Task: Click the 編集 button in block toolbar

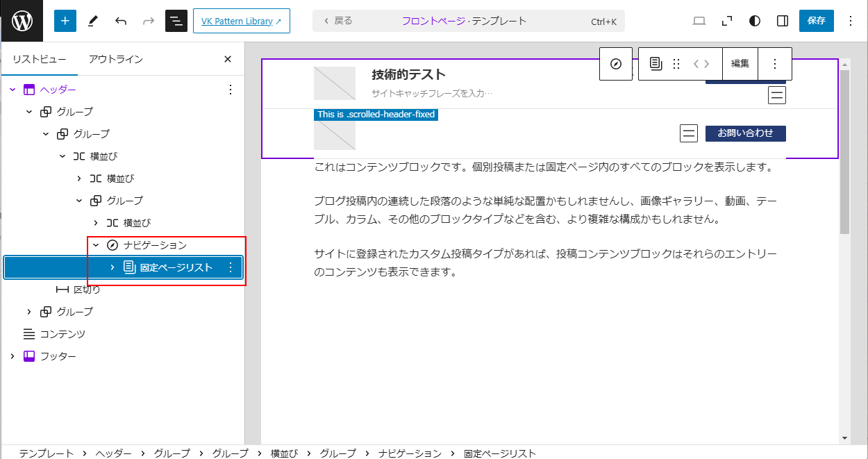Action: (740, 64)
